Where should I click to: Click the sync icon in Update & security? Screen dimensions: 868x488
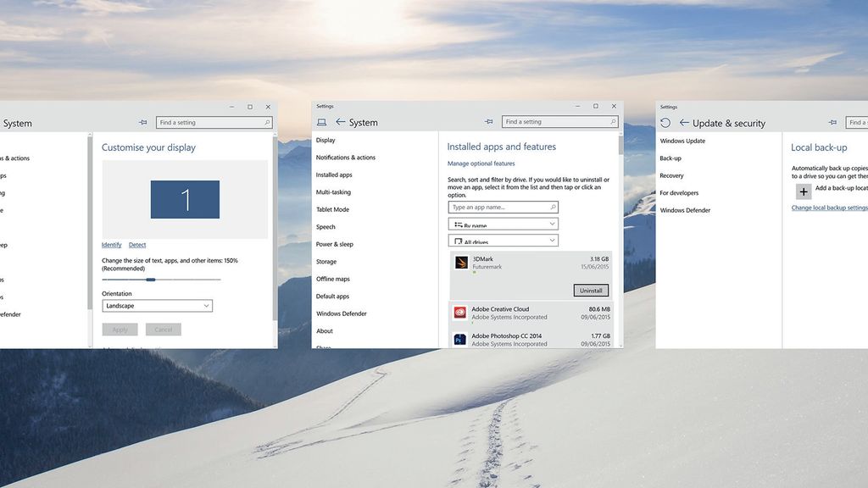click(666, 121)
